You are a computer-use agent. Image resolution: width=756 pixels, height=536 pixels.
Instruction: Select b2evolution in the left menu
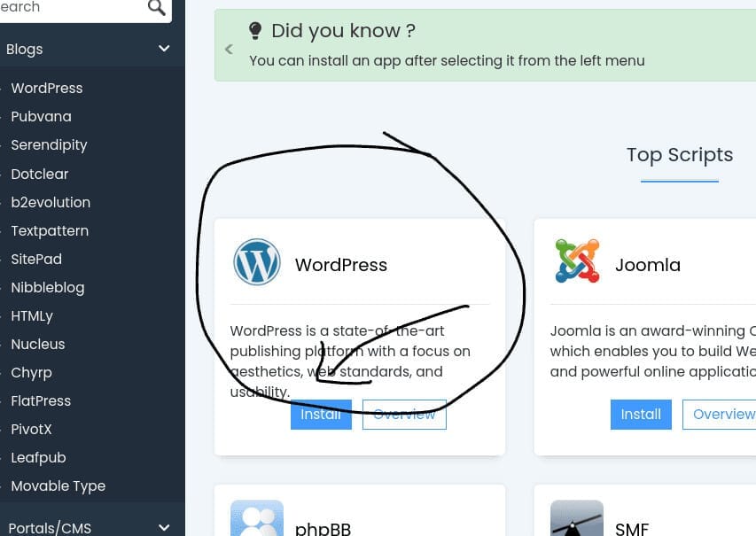pos(51,203)
